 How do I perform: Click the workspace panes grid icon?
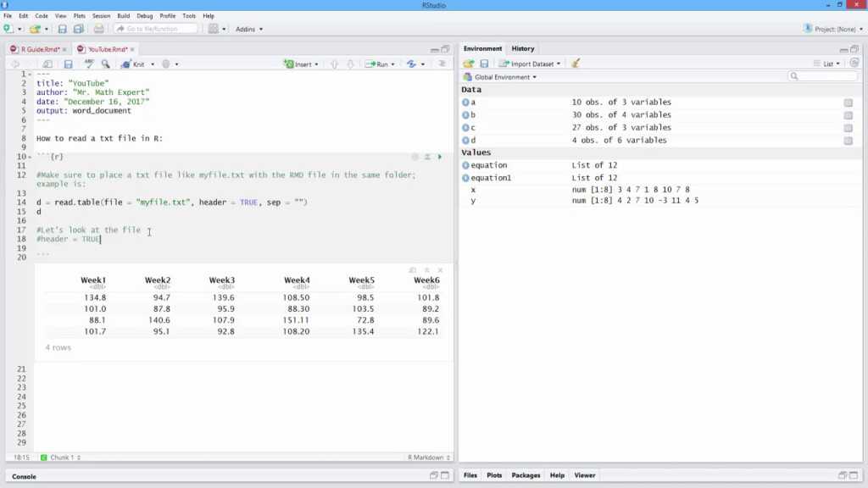(x=213, y=29)
